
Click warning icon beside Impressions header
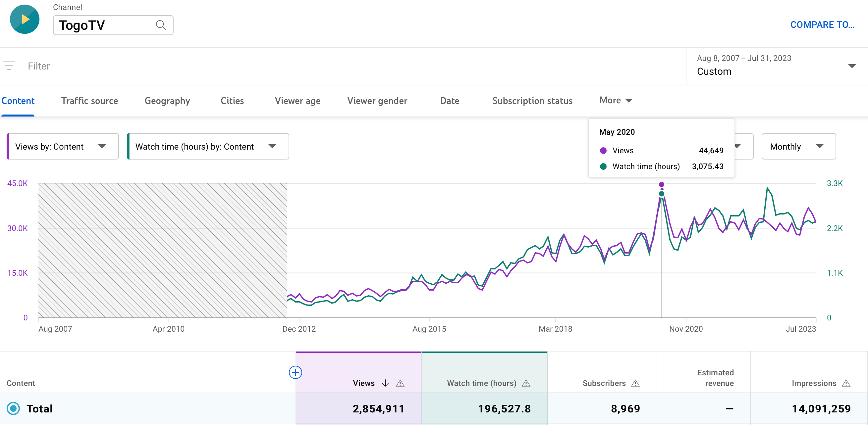846,383
